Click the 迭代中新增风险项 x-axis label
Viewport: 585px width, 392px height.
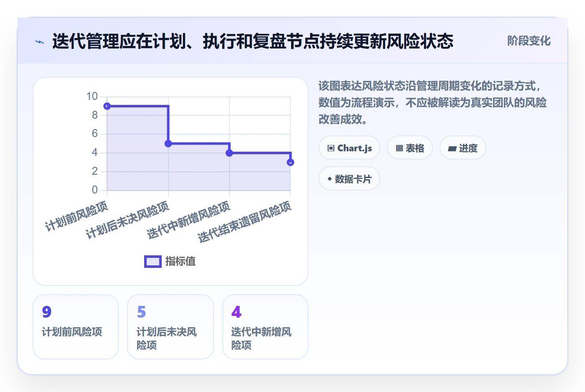pyautogui.click(x=188, y=220)
